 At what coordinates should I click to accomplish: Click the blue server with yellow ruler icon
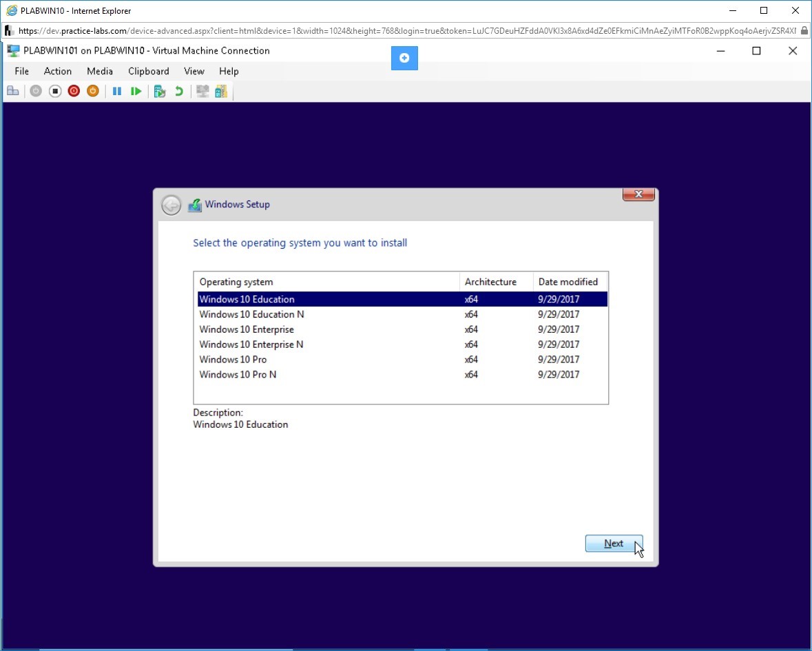tap(221, 91)
